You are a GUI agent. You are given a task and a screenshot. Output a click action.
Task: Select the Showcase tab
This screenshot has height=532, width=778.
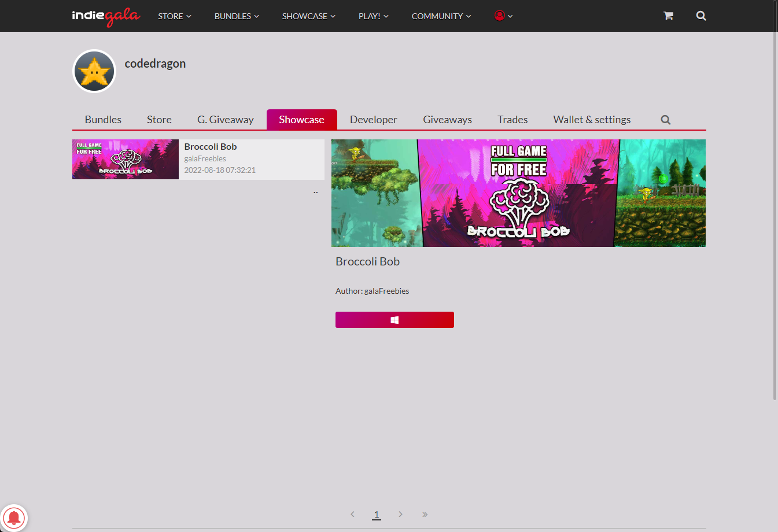[301, 120]
